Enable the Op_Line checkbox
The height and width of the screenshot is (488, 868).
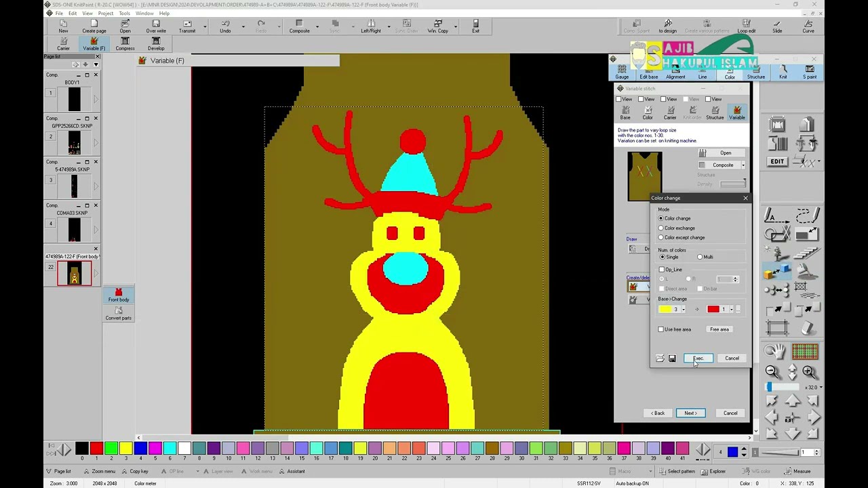[x=661, y=270]
